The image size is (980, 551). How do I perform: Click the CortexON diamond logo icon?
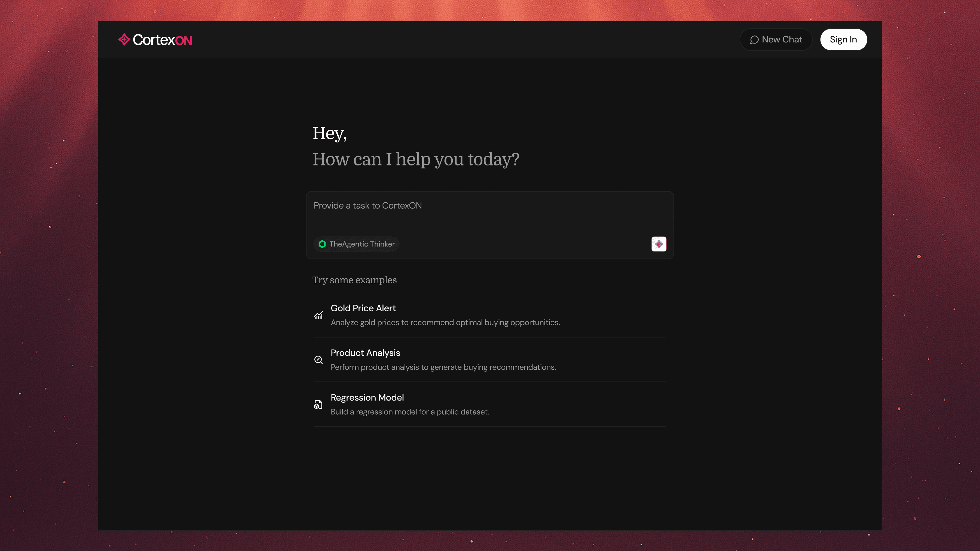point(124,39)
